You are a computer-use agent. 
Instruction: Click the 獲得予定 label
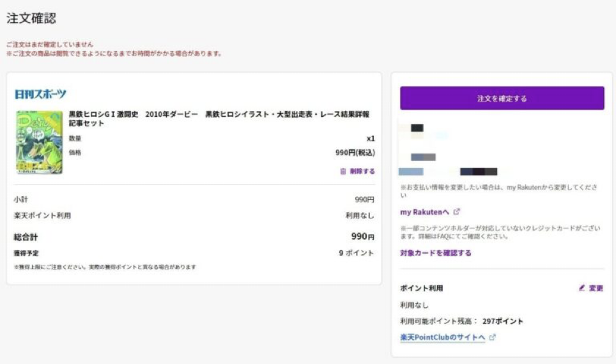tap(26, 254)
